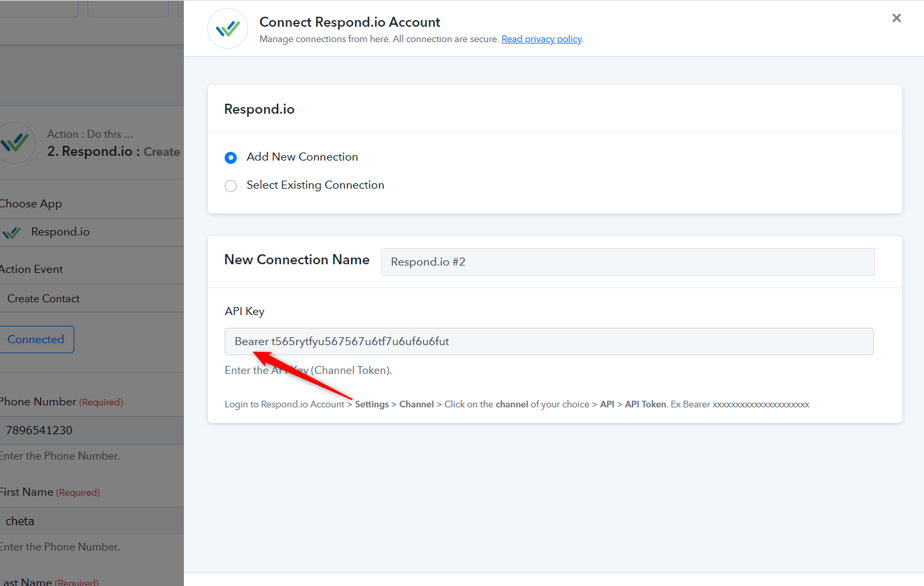The width and height of the screenshot is (924, 586).
Task: Click the 'Connect Respond.io Account' title text
Action: click(x=350, y=22)
